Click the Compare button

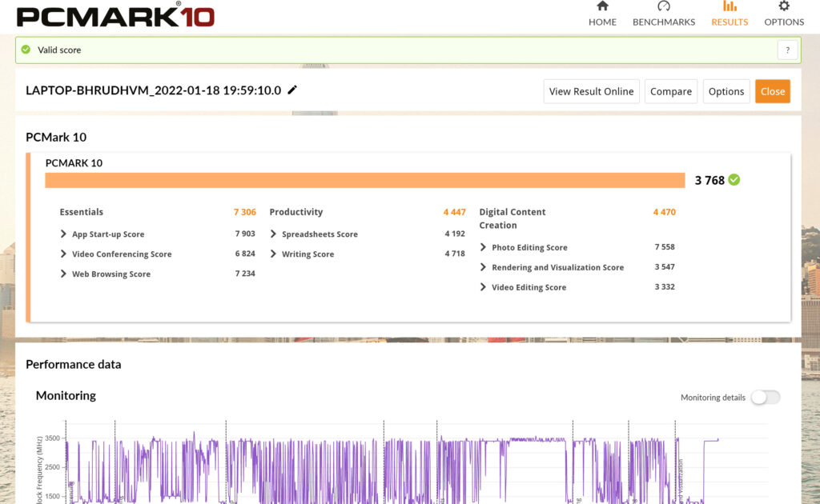(x=671, y=91)
